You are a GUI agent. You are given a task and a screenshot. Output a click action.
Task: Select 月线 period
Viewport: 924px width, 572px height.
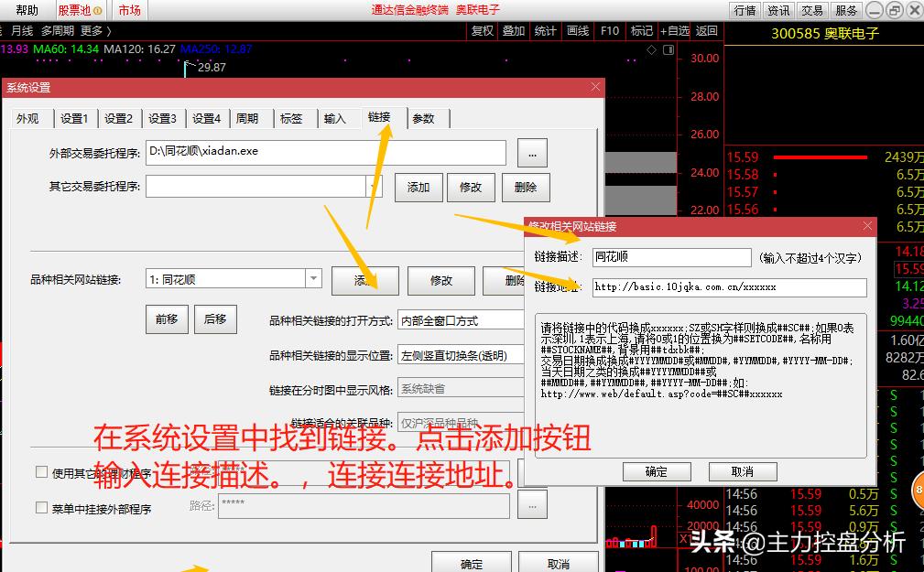22,30
